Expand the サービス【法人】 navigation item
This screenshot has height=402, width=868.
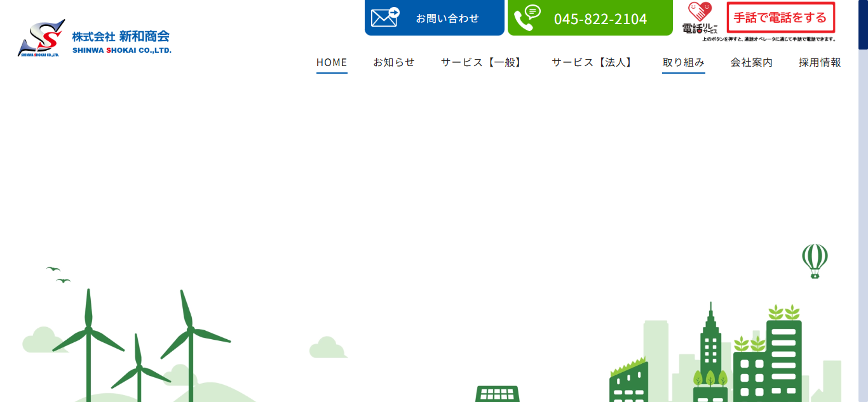tap(592, 62)
